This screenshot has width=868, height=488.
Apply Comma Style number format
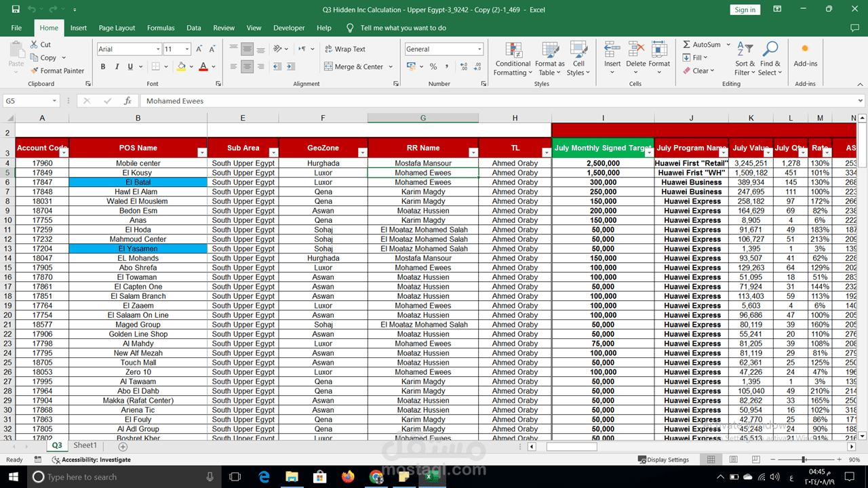(x=448, y=66)
